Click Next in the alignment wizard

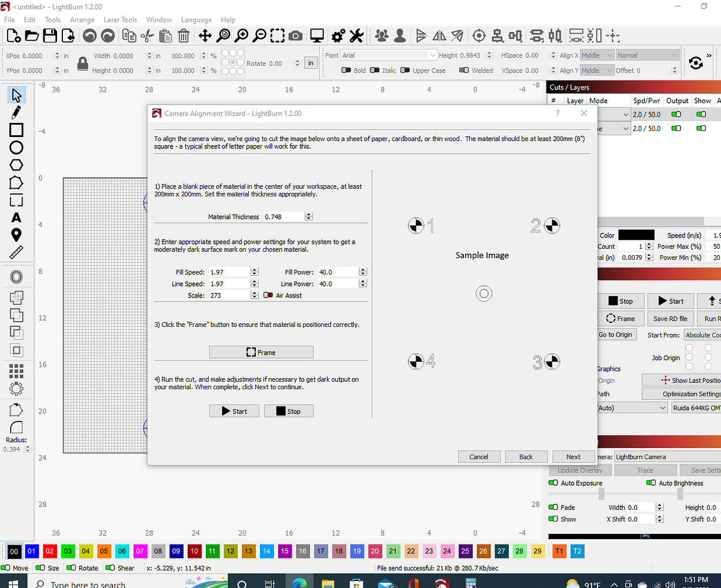(573, 456)
